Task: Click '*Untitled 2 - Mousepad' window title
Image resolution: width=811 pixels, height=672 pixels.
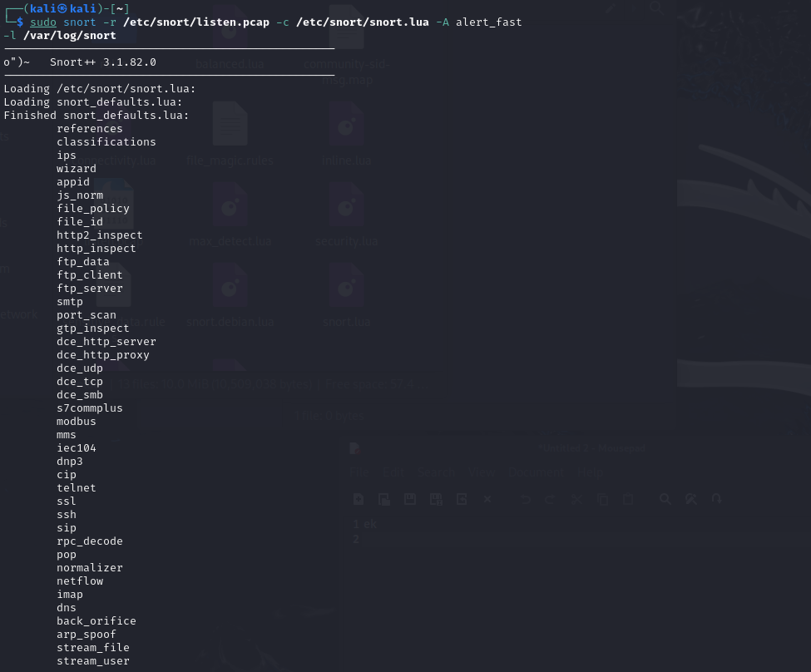Action: click(591, 448)
